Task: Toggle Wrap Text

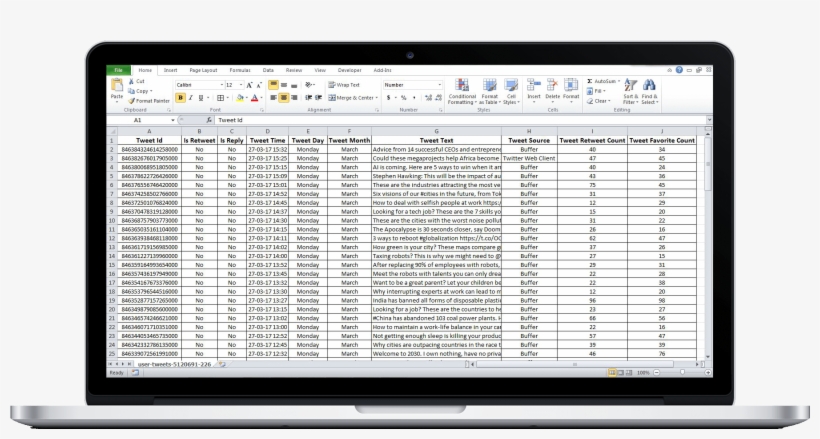Action: coord(344,85)
